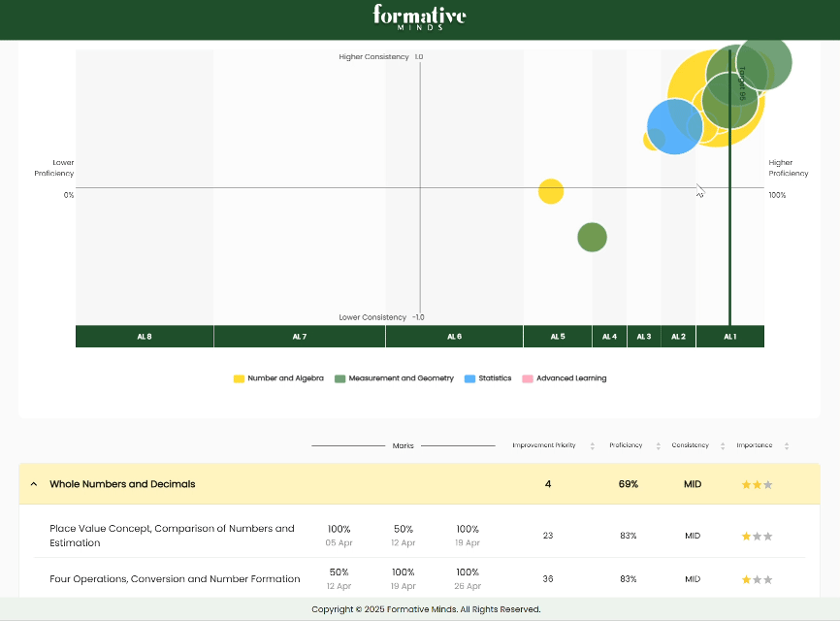Click the pink Advanced Learning legend swatch
The height and width of the screenshot is (621, 840).
[x=528, y=378]
